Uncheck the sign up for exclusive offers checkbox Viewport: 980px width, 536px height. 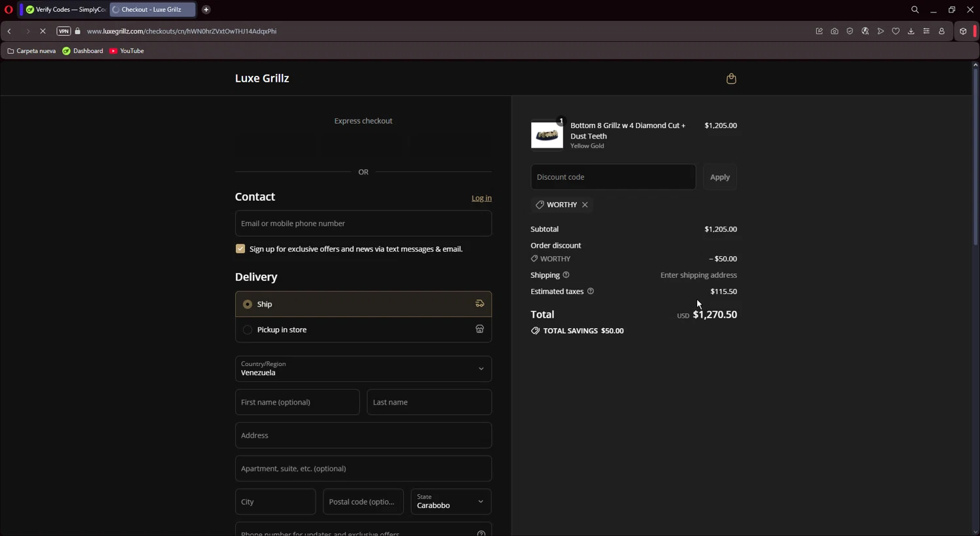coord(240,249)
